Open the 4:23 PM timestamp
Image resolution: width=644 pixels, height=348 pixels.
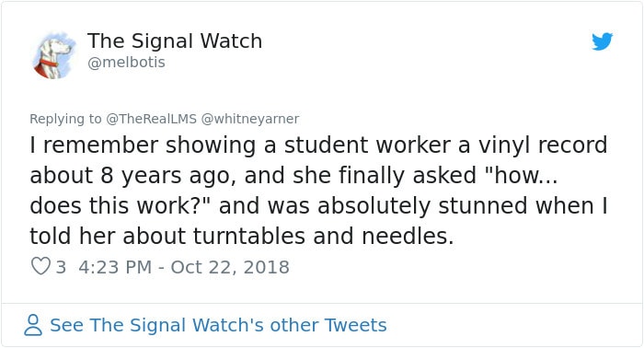115,267
